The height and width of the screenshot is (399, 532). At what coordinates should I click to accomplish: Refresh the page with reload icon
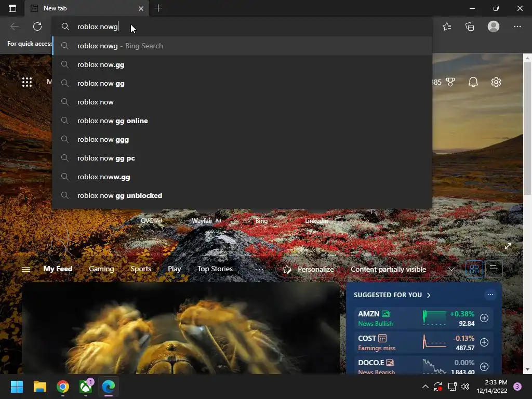[37, 26]
